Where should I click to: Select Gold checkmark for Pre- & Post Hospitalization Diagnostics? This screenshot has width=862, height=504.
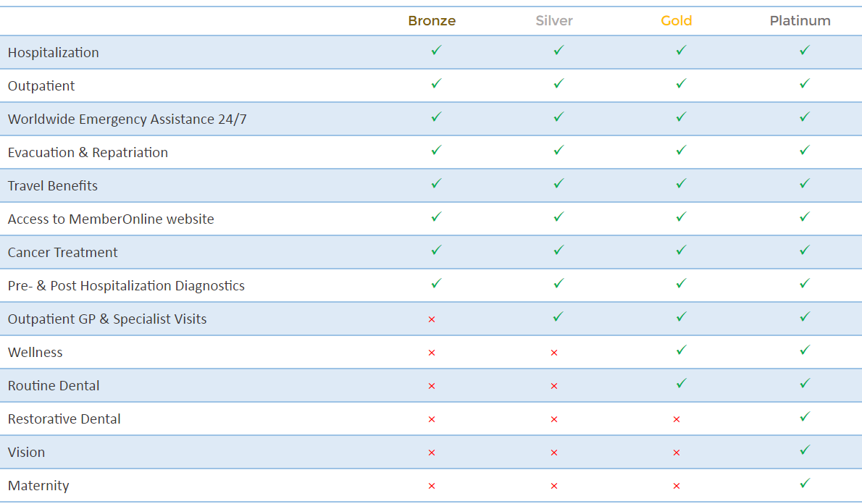[682, 284]
